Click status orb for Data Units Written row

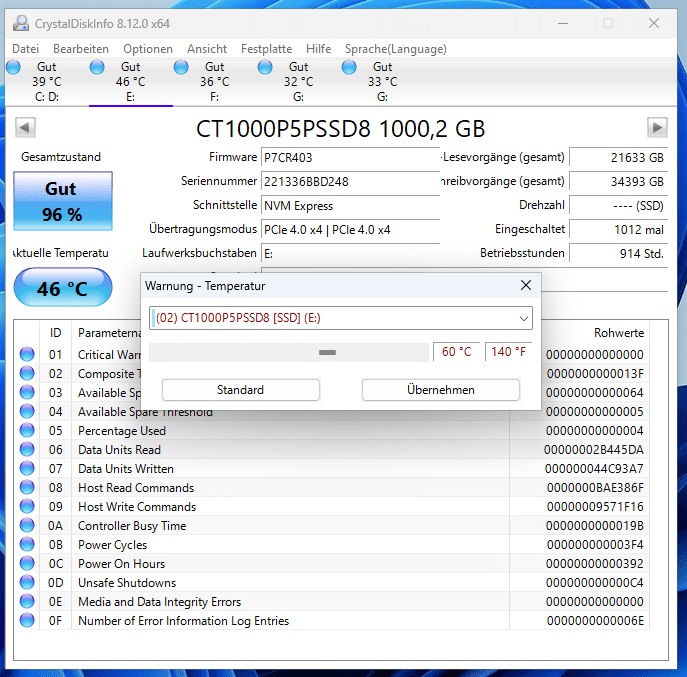[x=27, y=468]
